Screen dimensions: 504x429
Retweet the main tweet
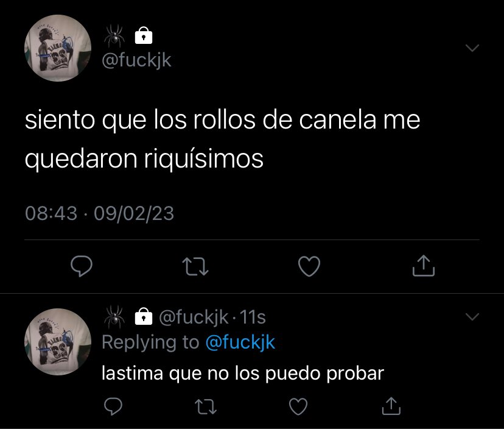(195, 266)
